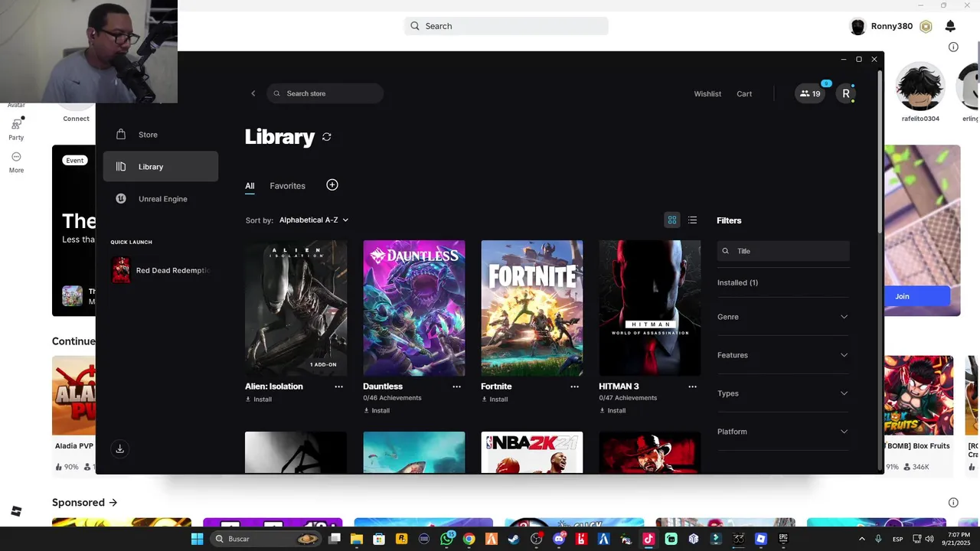Refresh the Library with the sync icon
Screen dimensions: 980x551
click(x=327, y=136)
